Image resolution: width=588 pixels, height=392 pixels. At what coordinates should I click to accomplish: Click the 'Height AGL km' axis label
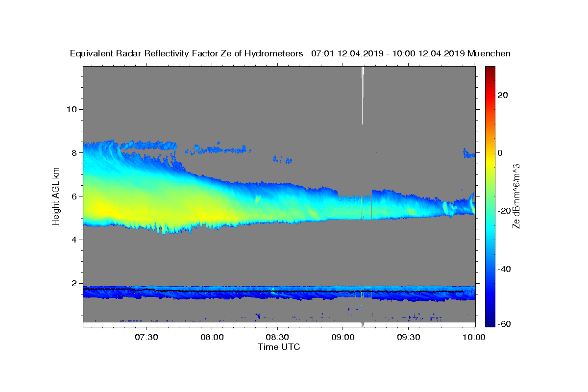point(56,196)
